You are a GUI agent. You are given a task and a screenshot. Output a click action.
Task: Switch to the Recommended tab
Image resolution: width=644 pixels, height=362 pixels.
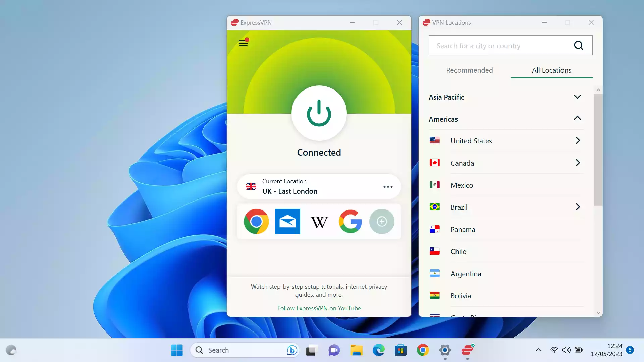(470, 70)
